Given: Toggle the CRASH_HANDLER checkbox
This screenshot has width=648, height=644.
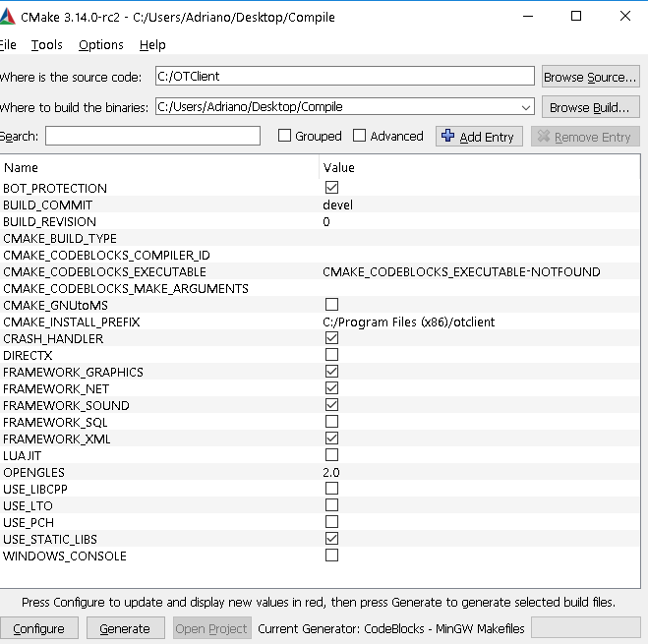Looking at the screenshot, I should click(x=331, y=337).
